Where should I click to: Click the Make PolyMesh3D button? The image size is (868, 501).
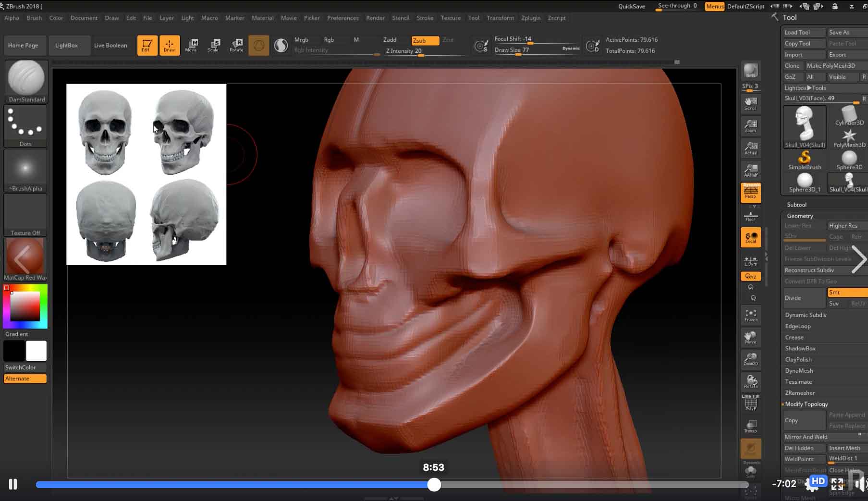[x=831, y=66]
